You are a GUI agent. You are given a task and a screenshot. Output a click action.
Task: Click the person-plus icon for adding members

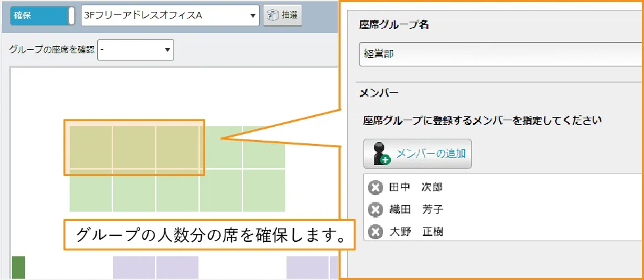(x=381, y=154)
